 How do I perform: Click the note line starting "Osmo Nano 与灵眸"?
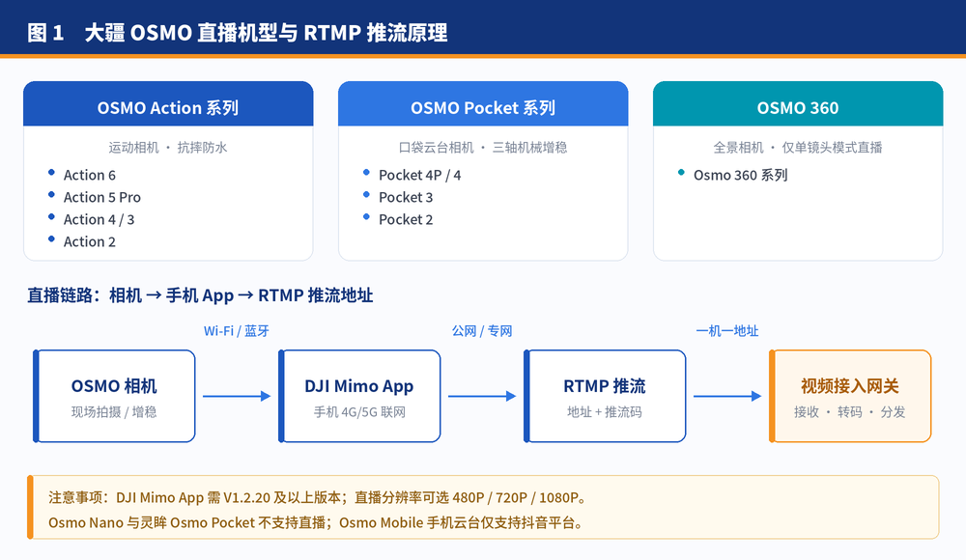[316, 522]
